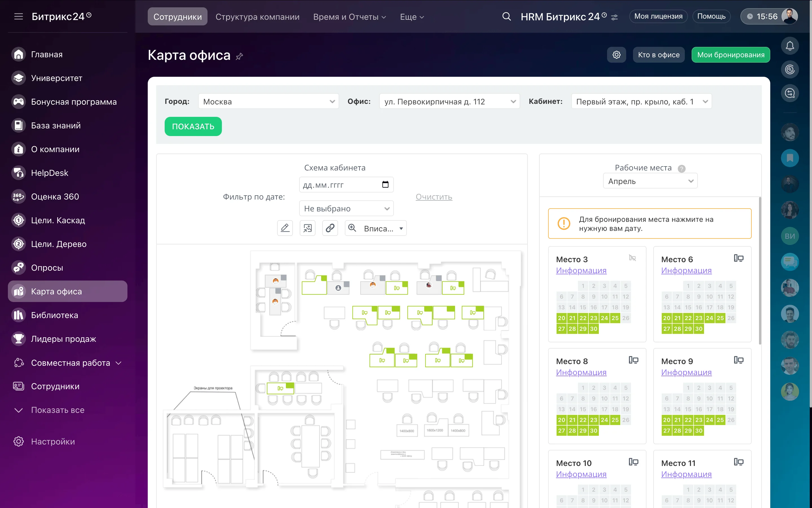
Task: Open page settings gear icon
Action: [x=616, y=55]
